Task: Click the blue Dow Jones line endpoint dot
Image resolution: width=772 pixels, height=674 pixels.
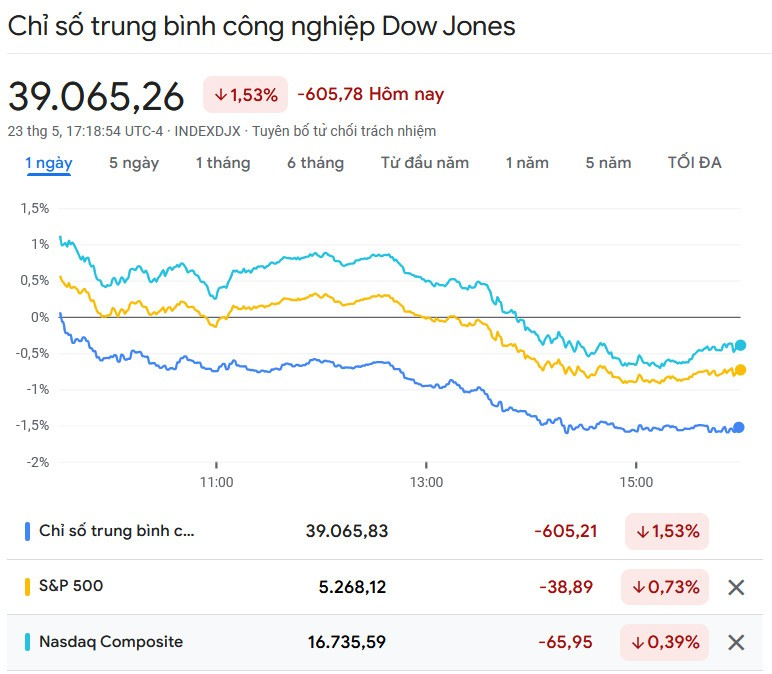Action: [x=739, y=427]
